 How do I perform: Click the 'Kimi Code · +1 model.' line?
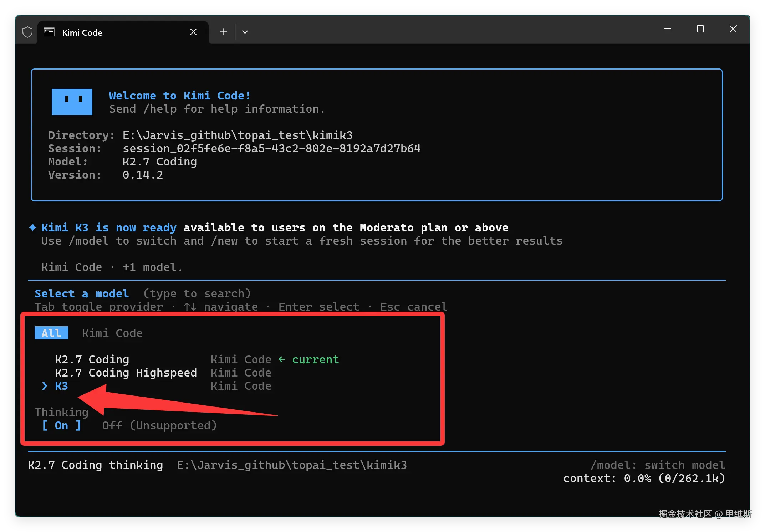coord(112,267)
